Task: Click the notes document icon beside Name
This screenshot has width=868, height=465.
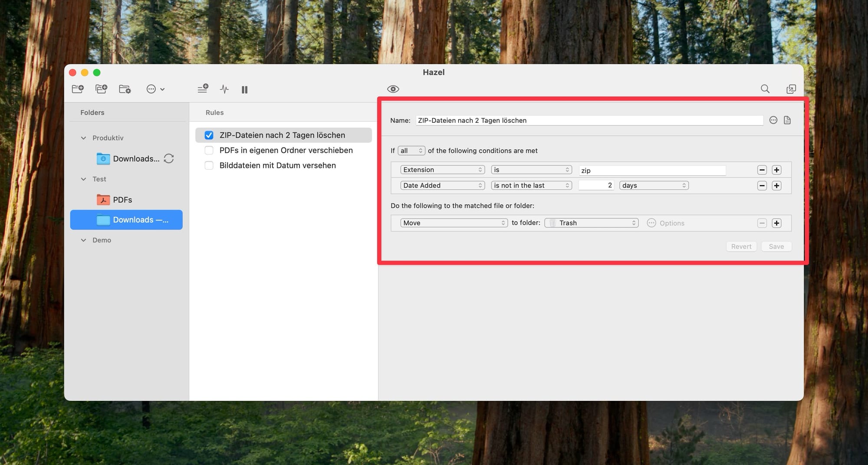Action: 787,120
